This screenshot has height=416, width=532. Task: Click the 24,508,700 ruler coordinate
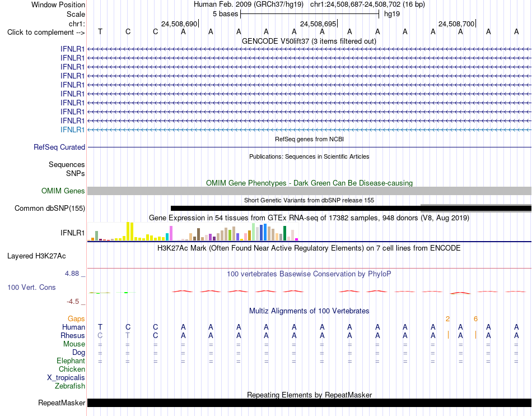point(456,24)
